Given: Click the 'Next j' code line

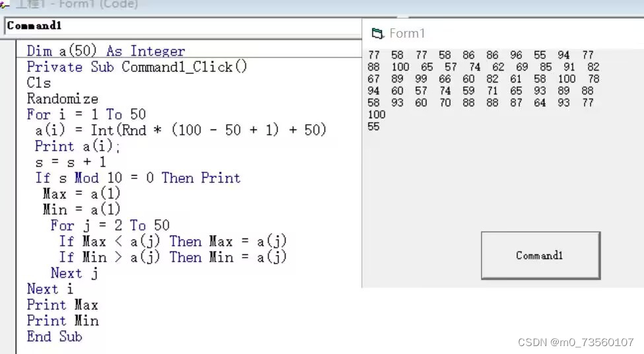Looking at the screenshot, I should click(75, 273).
